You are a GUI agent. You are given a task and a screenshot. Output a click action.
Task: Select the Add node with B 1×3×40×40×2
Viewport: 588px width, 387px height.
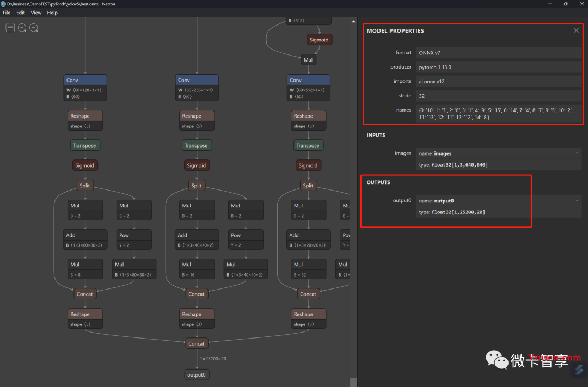click(x=197, y=239)
